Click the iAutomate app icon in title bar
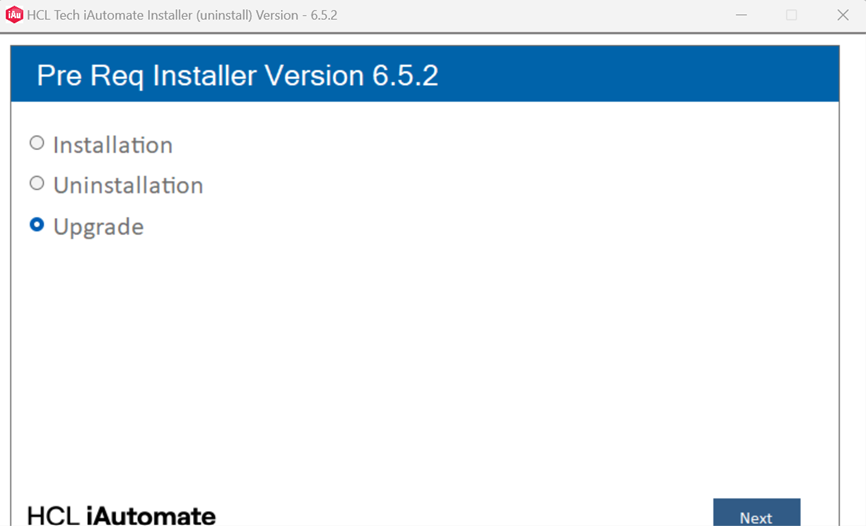Image resolution: width=866 pixels, height=526 pixels. pos(14,15)
